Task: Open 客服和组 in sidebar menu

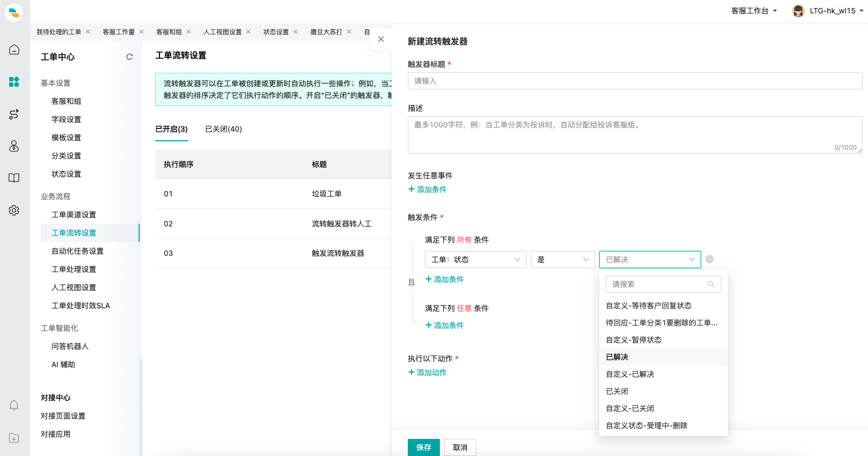Action: pos(66,101)
